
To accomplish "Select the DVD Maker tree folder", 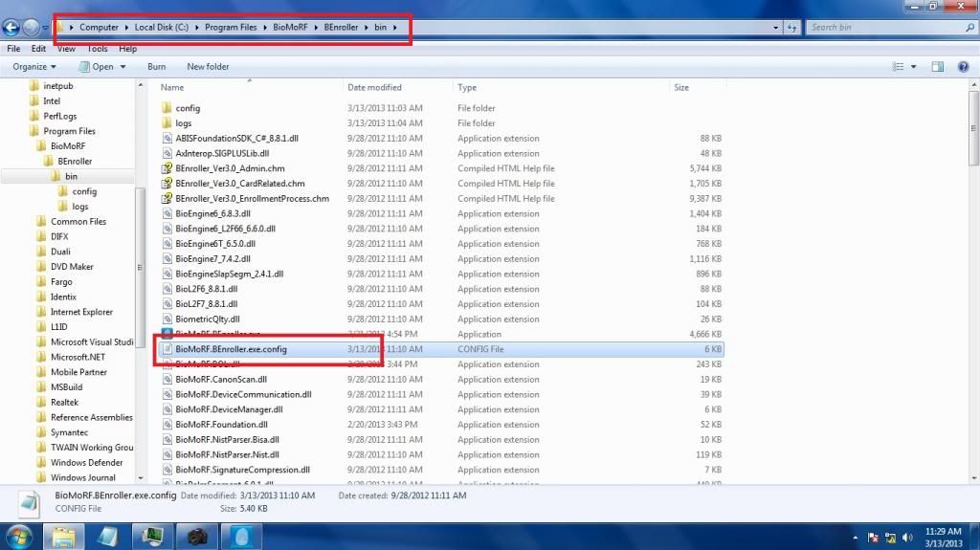I will (71, 267).
